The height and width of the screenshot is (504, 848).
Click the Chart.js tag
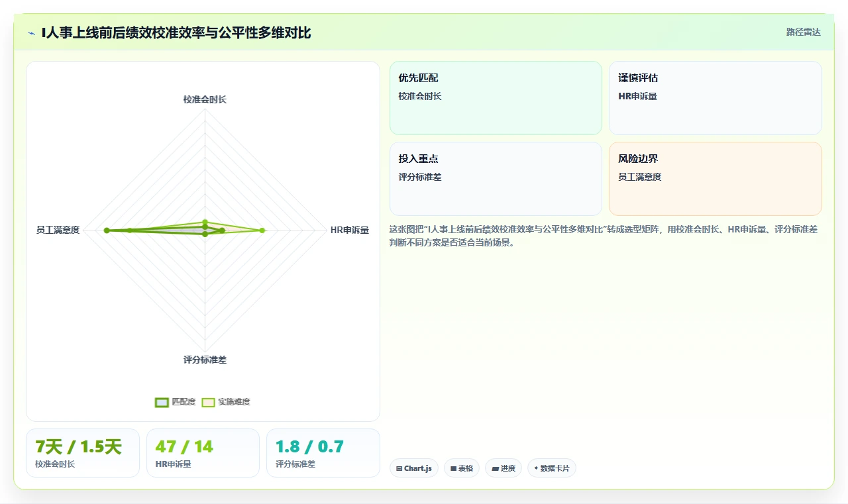coord(414,468)
